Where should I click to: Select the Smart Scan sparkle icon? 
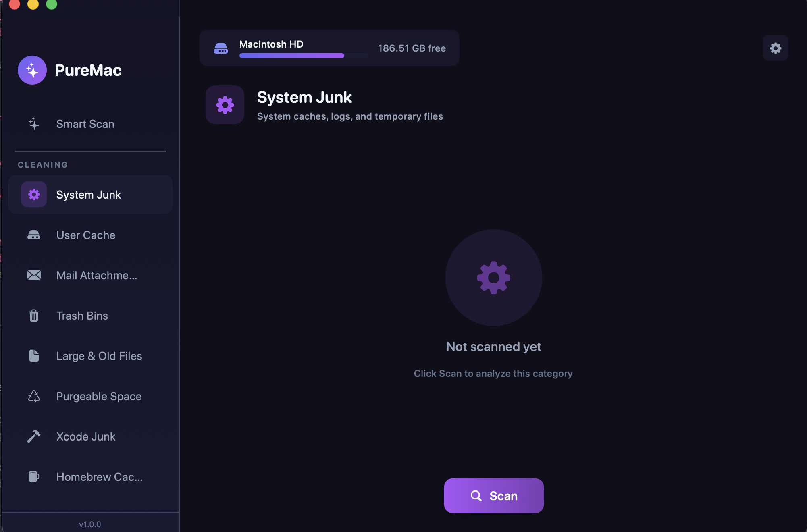tap(34, 124)
